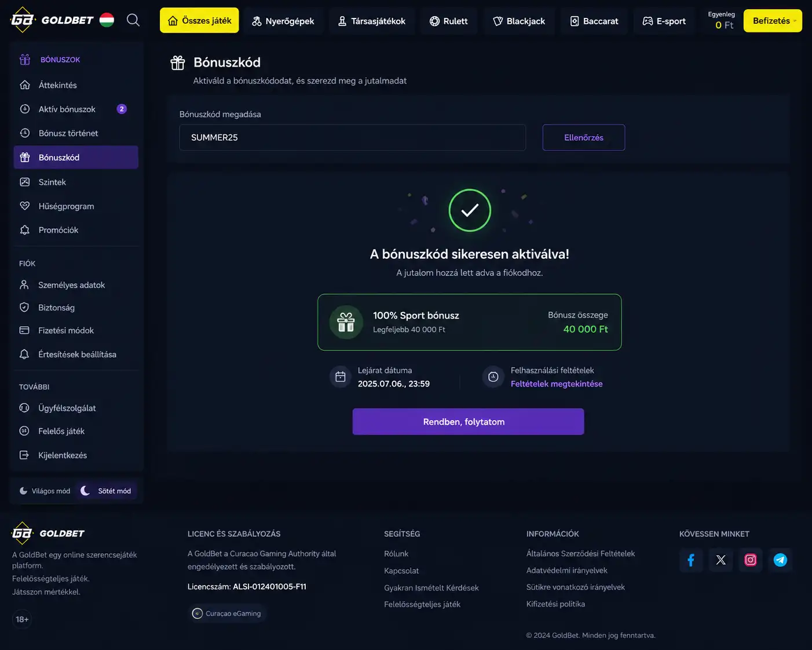
Task: Open the Összes játék tab
Action: [x=199, y=20]
